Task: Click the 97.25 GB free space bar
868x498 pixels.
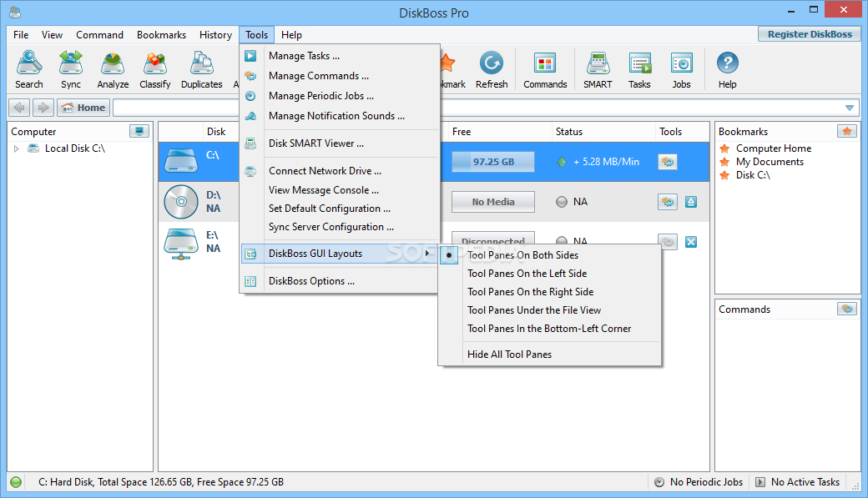Action: (x=493, y=162)
